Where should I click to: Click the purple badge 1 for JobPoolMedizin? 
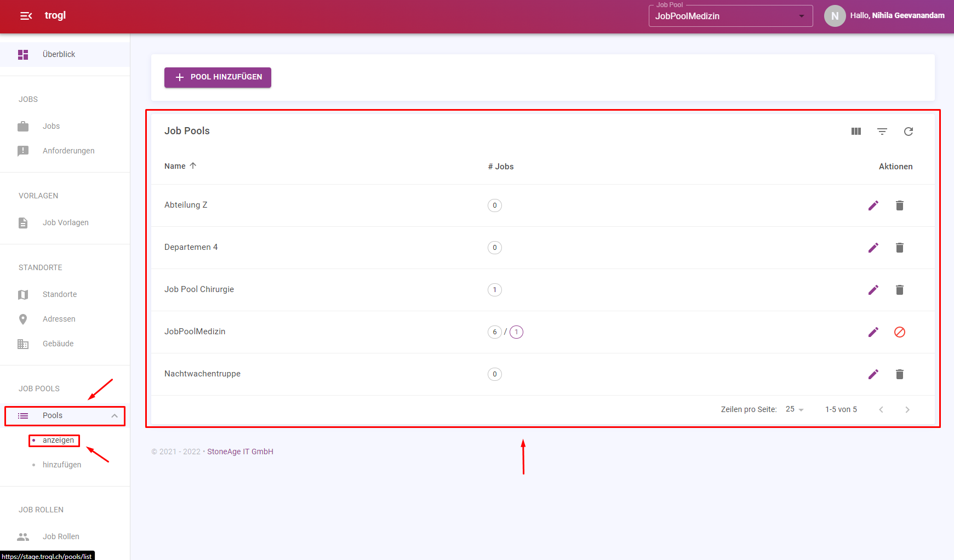(517, 332)
